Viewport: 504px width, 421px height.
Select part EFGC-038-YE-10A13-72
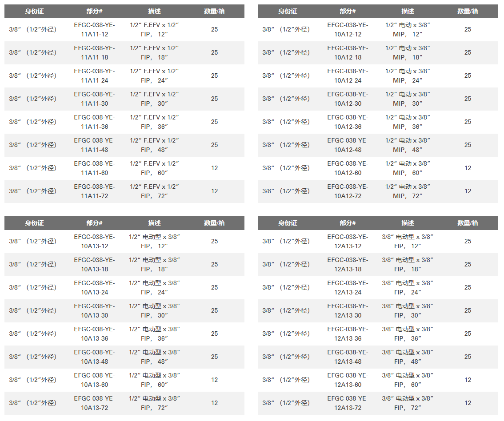pyautogui.click(x=94, y=403)
